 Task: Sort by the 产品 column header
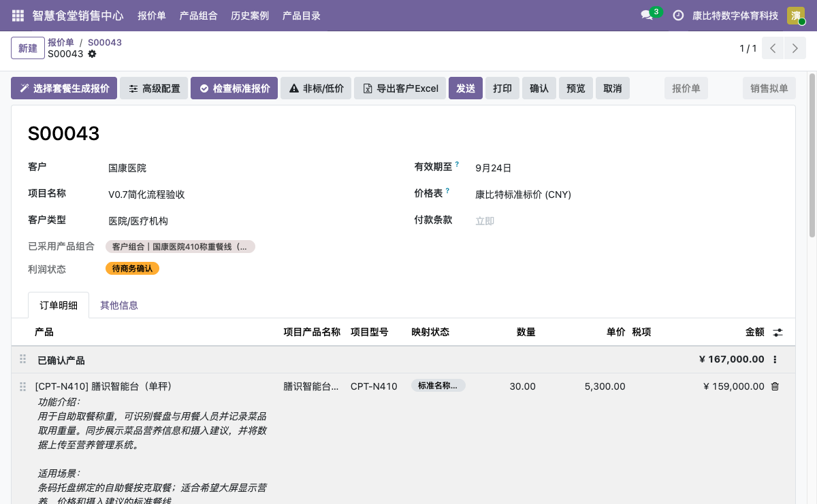point(44,333)
